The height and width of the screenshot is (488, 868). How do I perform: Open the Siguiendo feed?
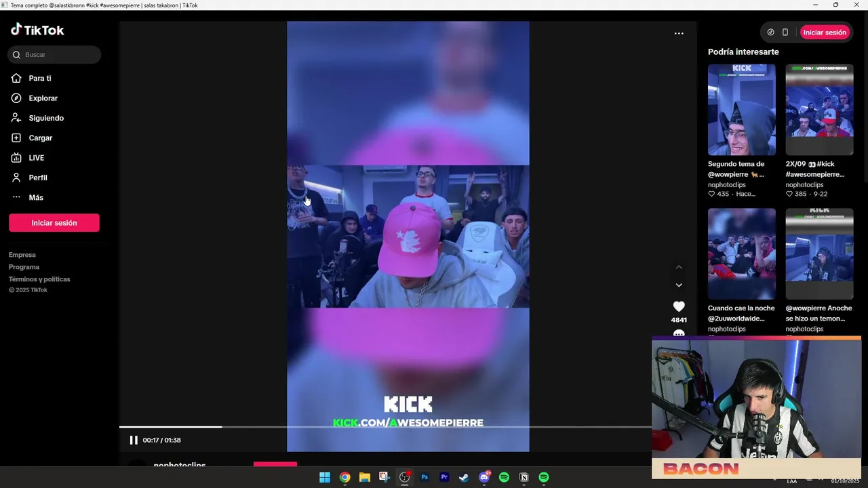[x=46, y=118]
